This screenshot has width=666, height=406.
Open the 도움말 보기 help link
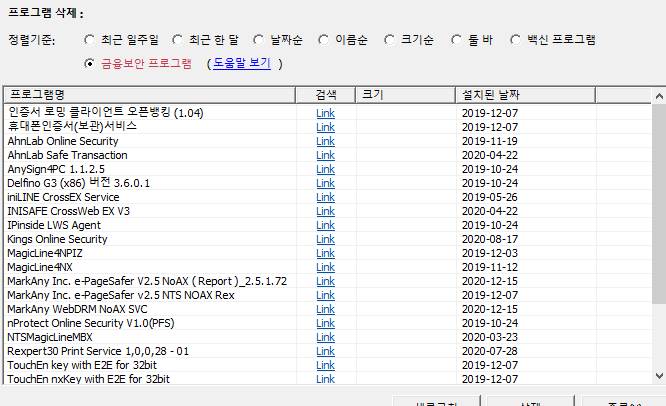pyautogui.click(x=242, y=63)
